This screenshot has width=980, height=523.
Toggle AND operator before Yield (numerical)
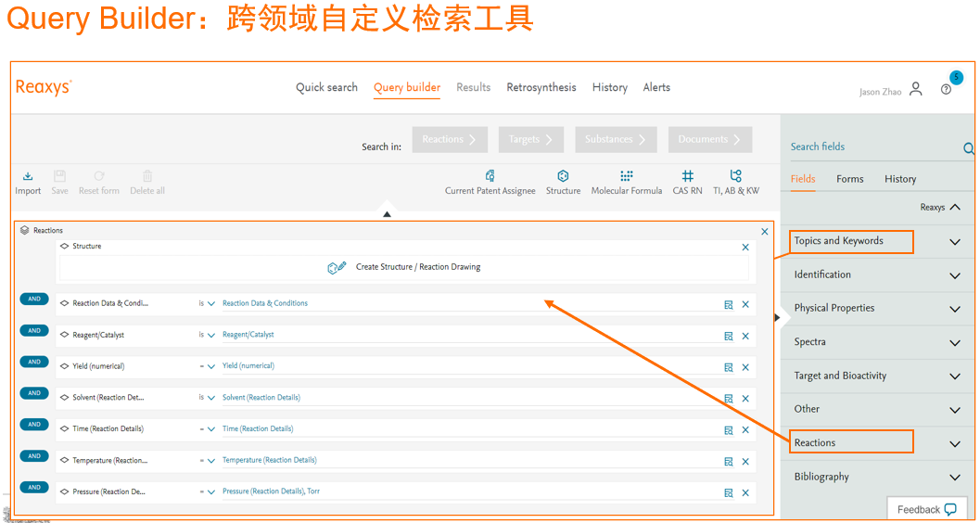34,362
